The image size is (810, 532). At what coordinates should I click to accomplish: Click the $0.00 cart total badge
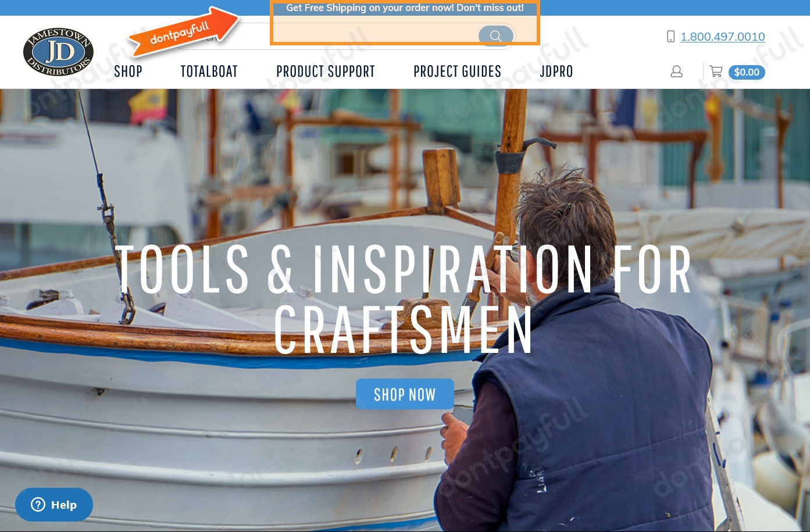[x=747, y=72]
